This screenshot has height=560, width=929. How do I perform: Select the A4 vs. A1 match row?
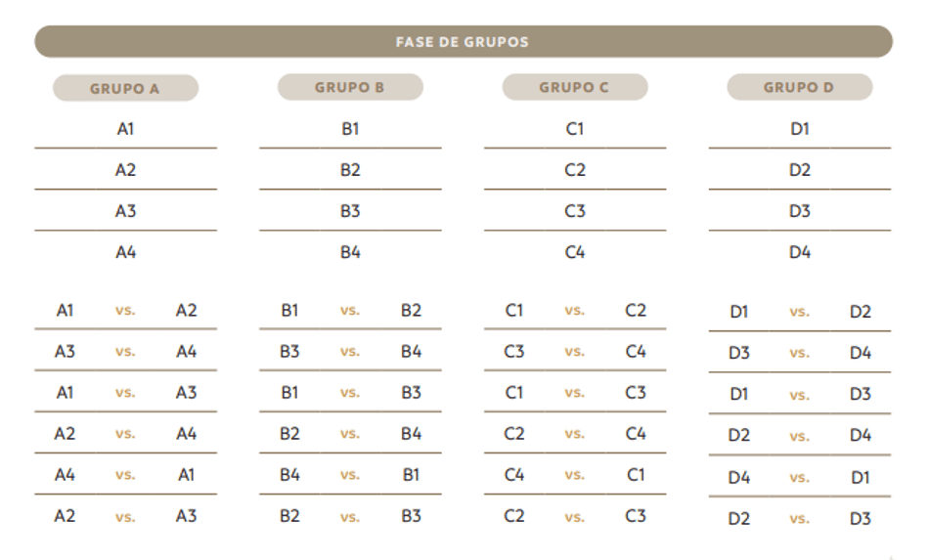tap(125, 475)
